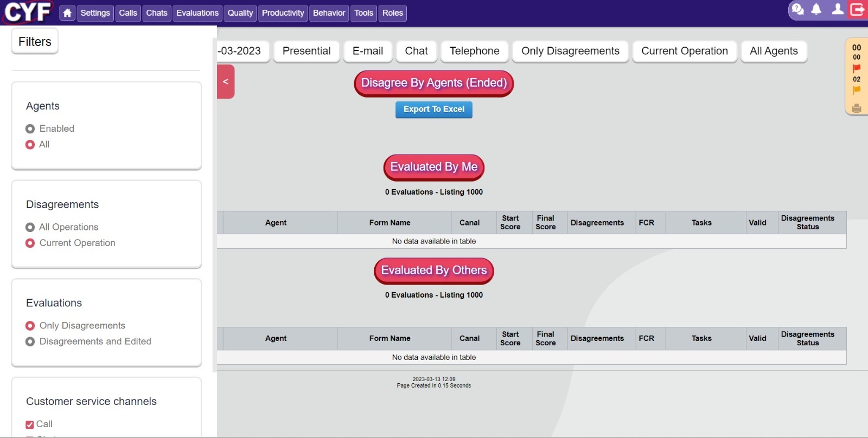Select Disagreements and Edited radio
This screenshot has width=868, height=438.
tap(30, 342)
